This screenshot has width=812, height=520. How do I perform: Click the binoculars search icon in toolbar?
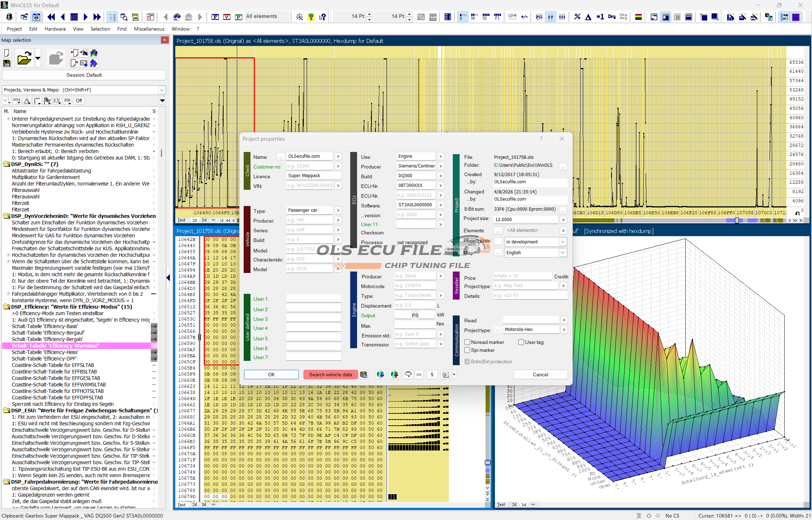[x=177, y=17]
